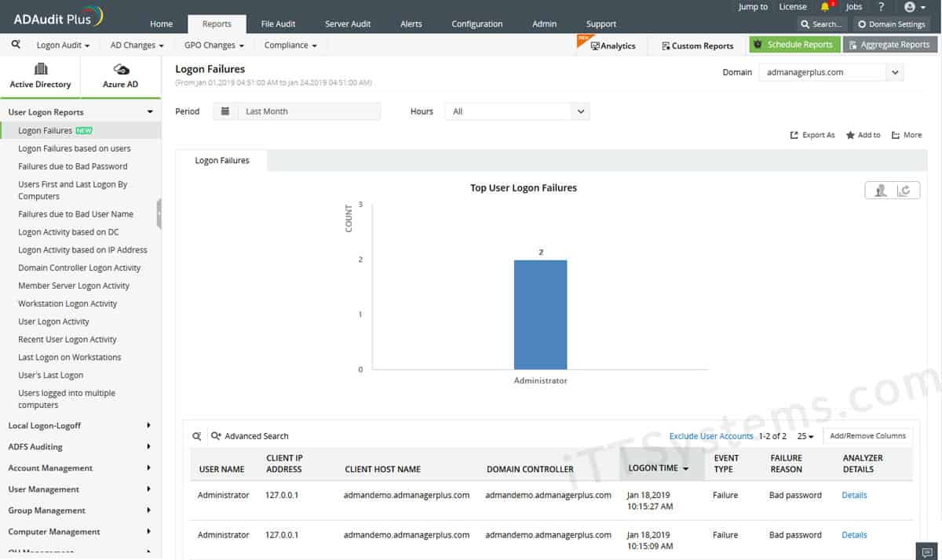Screen dimensions: 942x560
Task: Switch chart to user view icon
Action: click(881, 191)
